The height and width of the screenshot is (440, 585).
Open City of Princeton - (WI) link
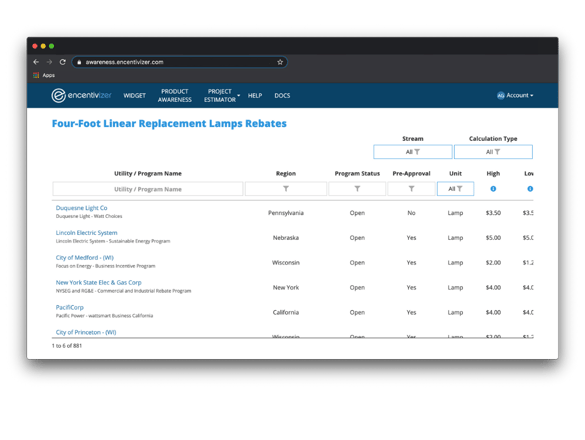[86, 332]
